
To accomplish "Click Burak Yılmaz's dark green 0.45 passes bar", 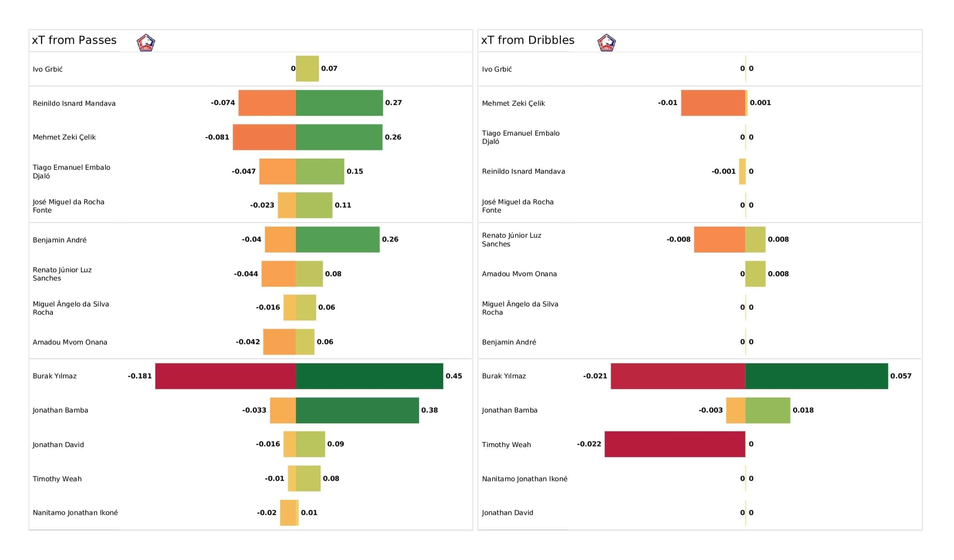I will [369, 376].
